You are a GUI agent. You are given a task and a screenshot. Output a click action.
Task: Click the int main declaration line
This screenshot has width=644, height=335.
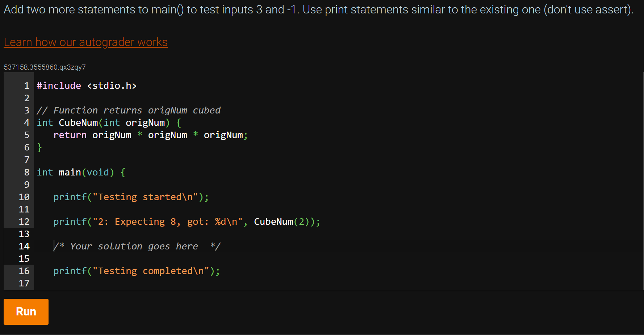point(80,172)
